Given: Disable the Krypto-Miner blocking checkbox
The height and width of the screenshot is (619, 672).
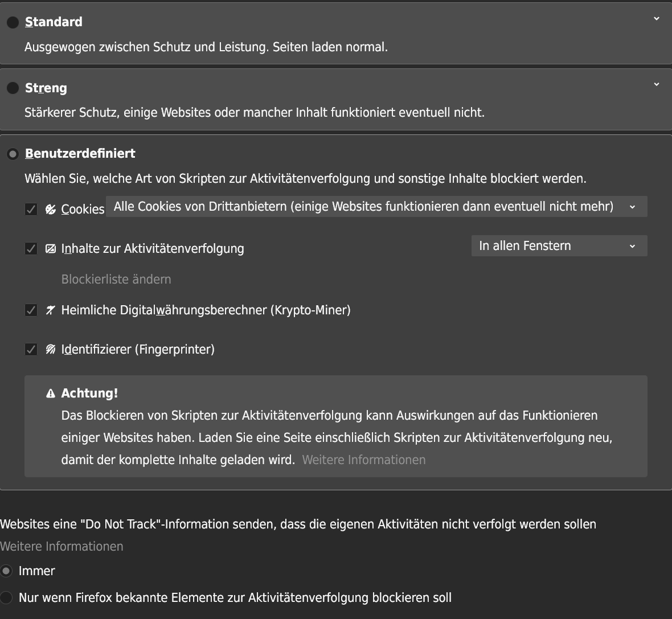Looking at the screenshot, I should pos(31,310).
